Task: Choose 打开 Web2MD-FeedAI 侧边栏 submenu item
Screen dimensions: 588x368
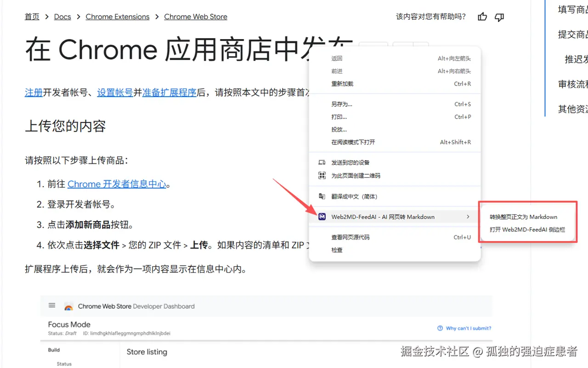Action: pyautogui.click(x=527, y=230)
